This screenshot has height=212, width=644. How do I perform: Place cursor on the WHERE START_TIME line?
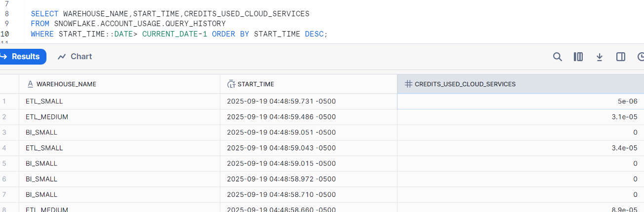(x=179, y=34)
